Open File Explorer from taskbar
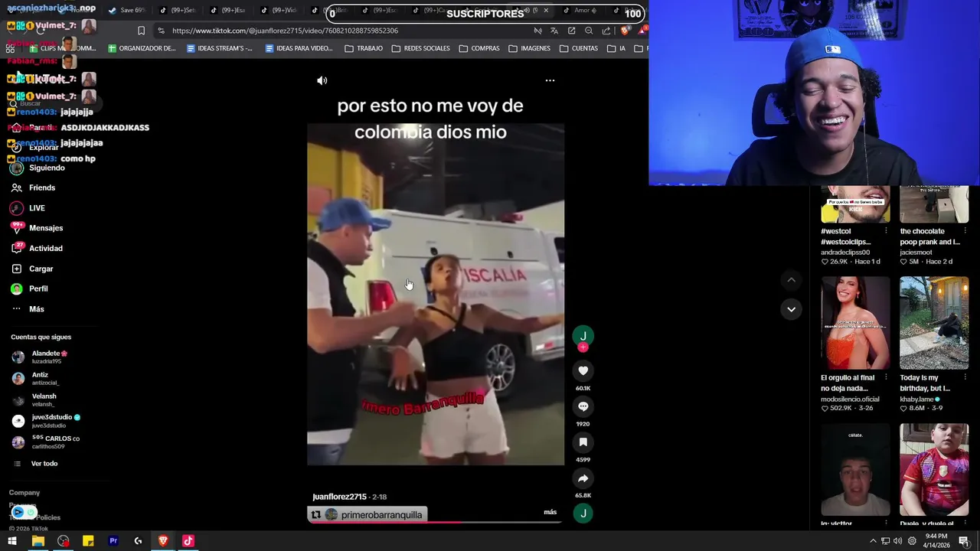The image size is (980, 551). [38, 541]
